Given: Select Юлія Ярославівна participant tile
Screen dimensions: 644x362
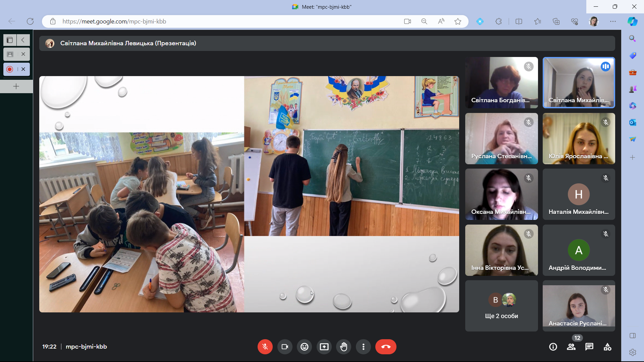Looking at the screenshot, I should 579,138.
